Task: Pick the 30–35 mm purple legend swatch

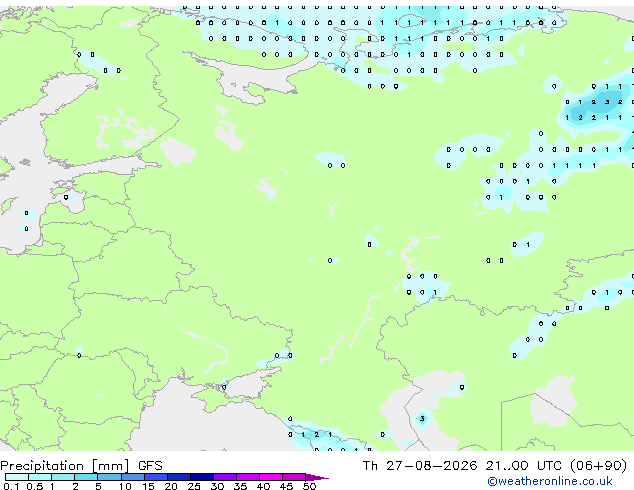Action: tap(225, 477)
